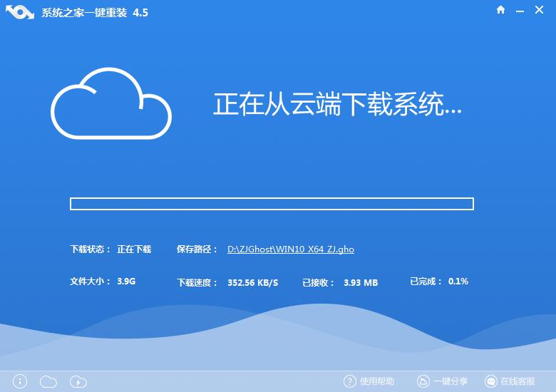This screenshot has height=392, width=556.
Task: Click the 3.93 MB received value
Action: point(361,283)
